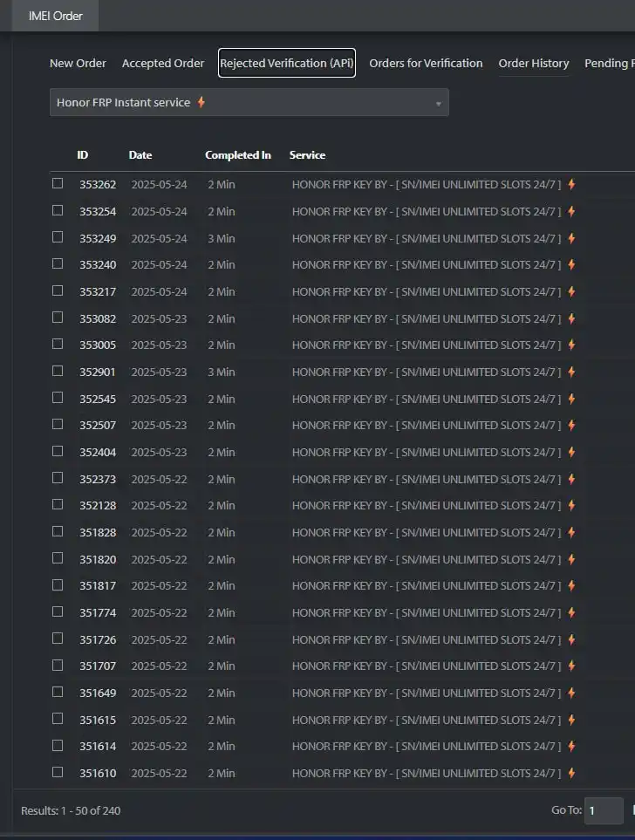The height and width of the screenshot is (840, 635).
Task: Click lightning icon in service dropdown
Action: [201, 102]
